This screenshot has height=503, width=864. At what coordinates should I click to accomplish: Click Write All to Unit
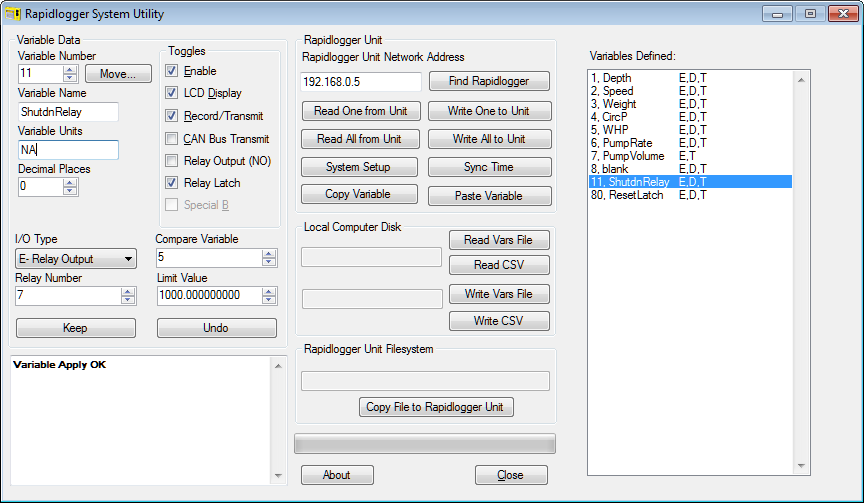489,139
